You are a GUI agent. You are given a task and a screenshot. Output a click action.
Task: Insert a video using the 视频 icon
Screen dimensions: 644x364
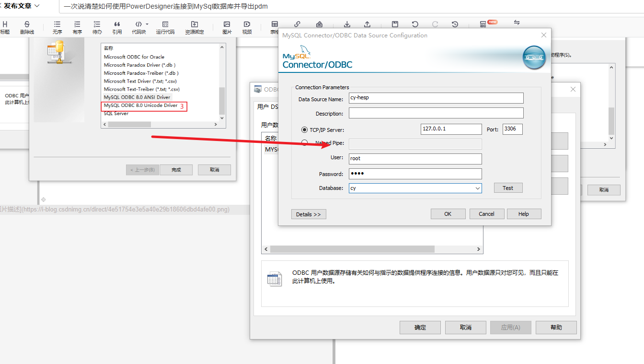(246, 26)
